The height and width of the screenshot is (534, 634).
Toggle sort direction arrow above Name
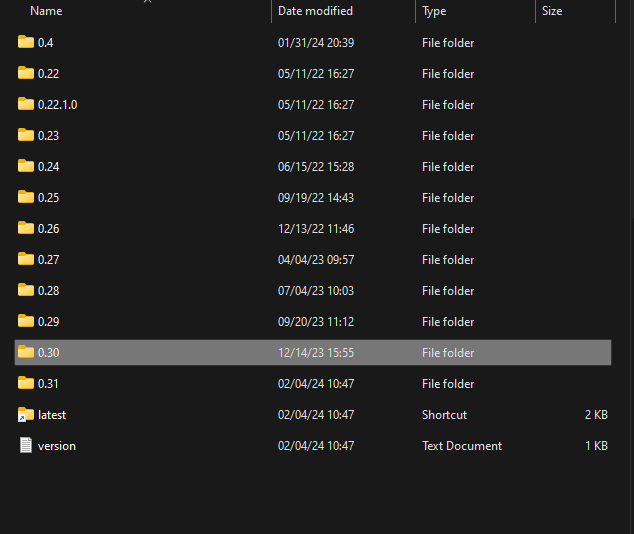coord(148,1)
